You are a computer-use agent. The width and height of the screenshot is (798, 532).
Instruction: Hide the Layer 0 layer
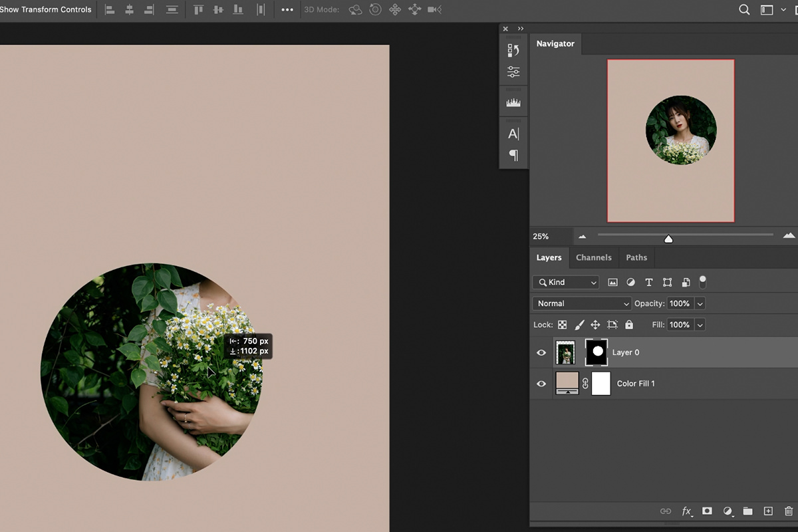click(x=541, y=352)
